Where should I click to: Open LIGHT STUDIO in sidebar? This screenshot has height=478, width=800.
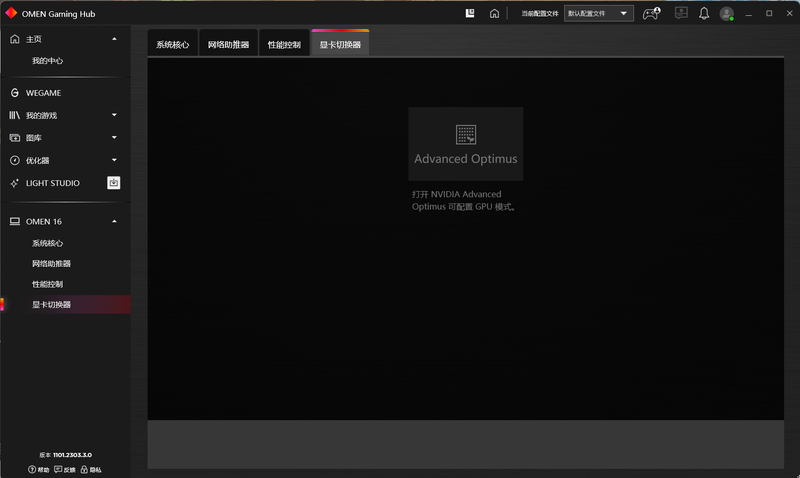53,183
